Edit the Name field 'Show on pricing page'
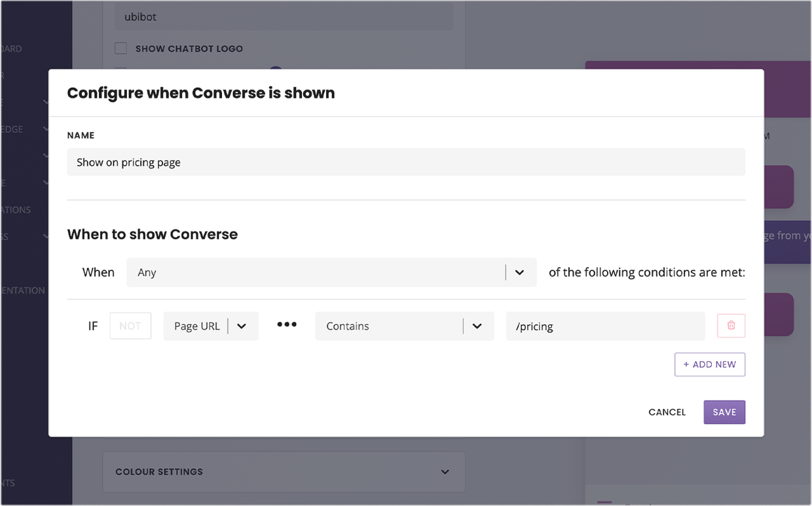This screenshot has width=812, height=506. tap(406, 162)
